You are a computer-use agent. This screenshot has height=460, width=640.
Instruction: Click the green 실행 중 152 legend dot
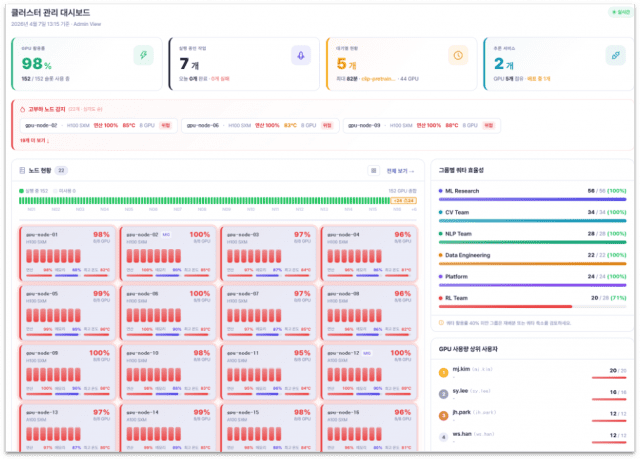(21, 191)
